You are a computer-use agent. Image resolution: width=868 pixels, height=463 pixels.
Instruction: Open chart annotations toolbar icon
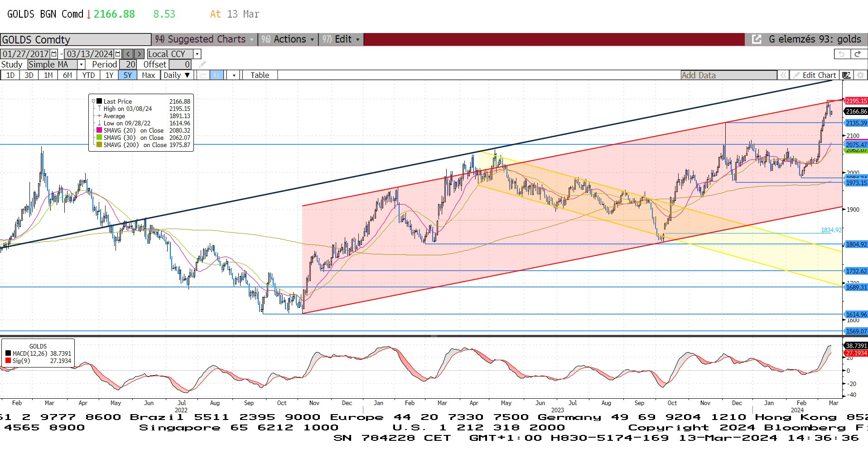(846, 75)
